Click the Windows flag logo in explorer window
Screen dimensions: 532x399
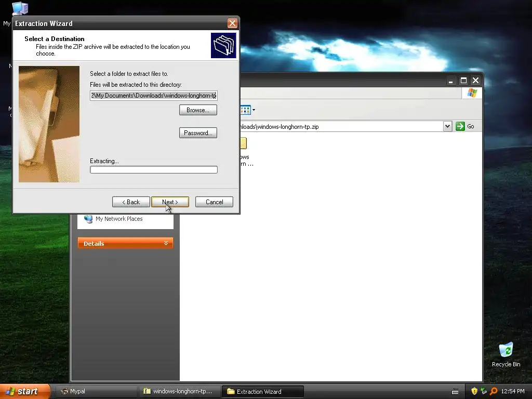pyautogui.click(x=472, y=93)
